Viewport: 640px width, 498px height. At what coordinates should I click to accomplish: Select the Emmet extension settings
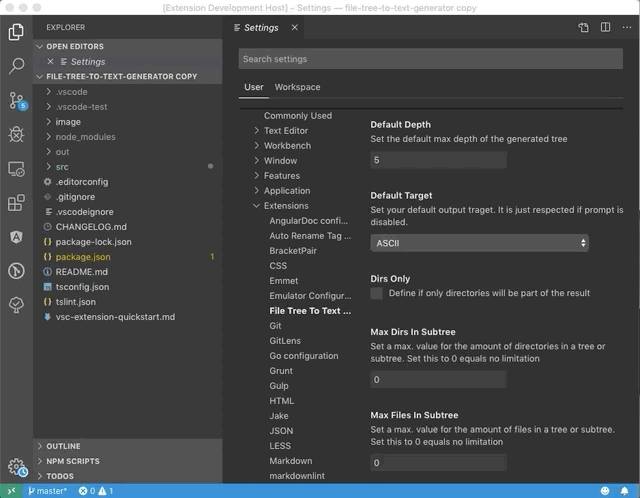click(x=284, y=281)
